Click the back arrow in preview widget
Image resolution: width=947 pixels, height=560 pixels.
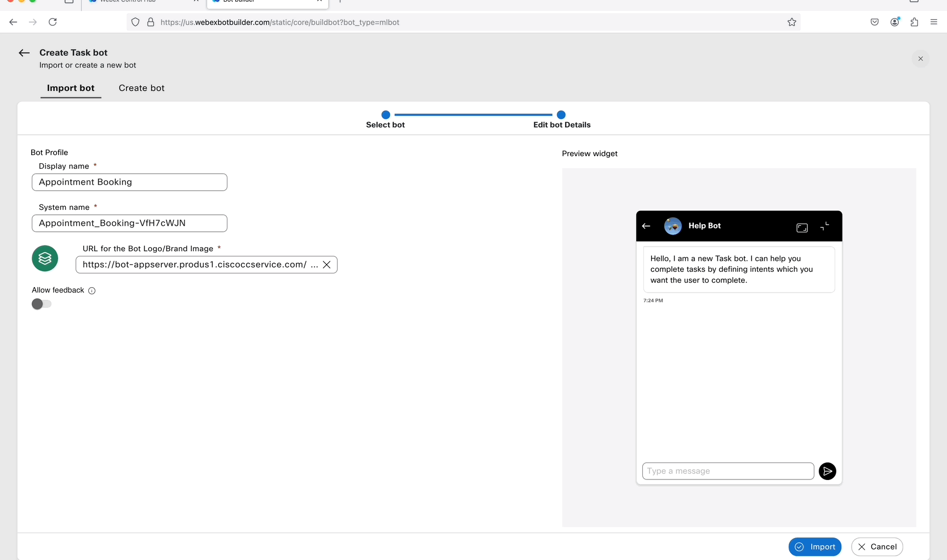coord(646,226)
